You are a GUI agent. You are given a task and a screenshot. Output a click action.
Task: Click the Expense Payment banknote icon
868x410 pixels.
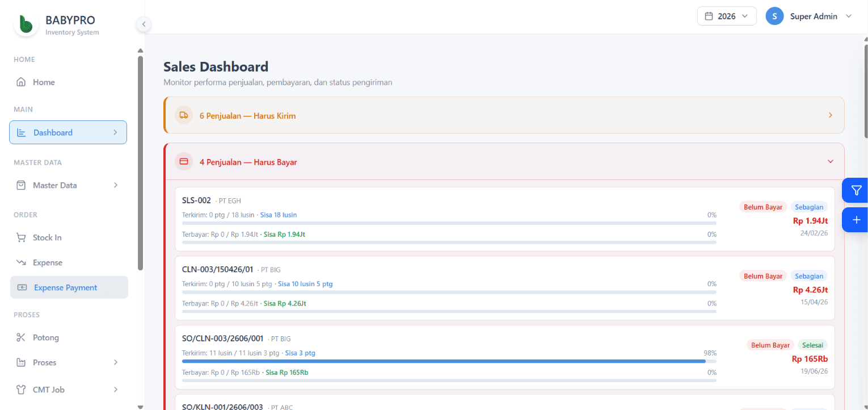(x=22, y=287)
